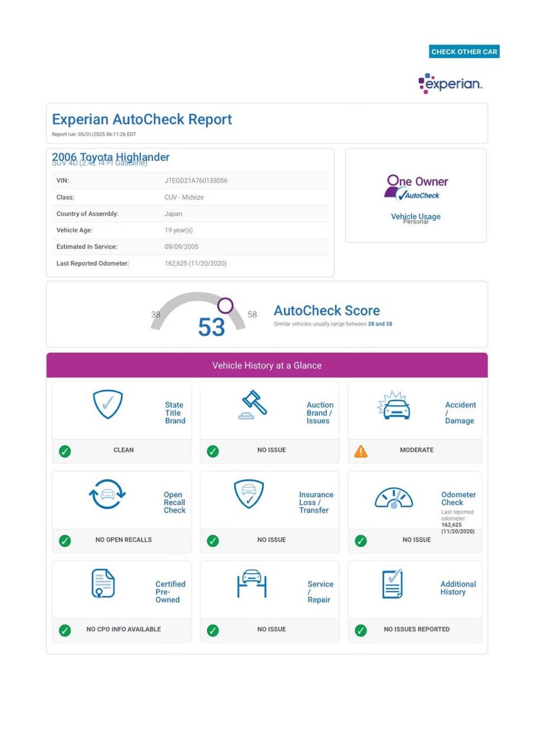Open the Certified Pre-Owned link
This screenshot has width=534, height=756.
point(170,592)
